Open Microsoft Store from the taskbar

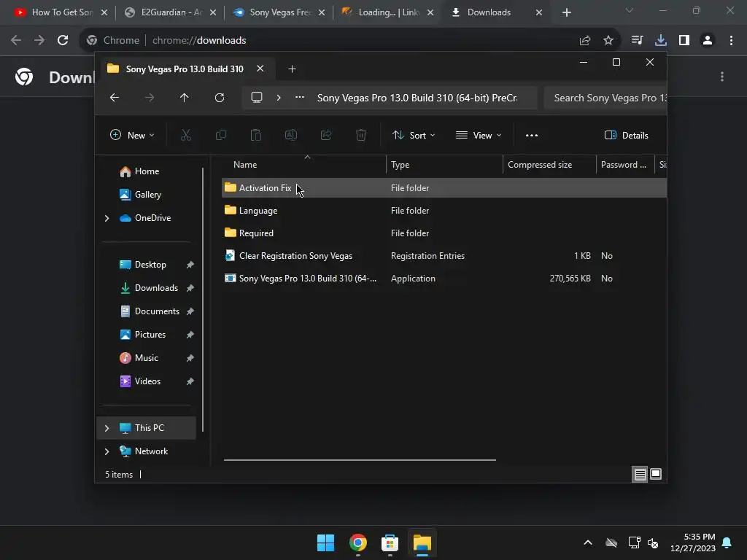(x=390, y=542)
